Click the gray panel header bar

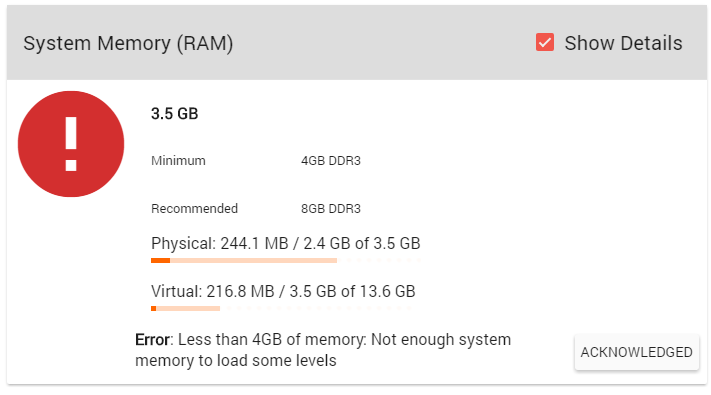[x=357, y=43]
